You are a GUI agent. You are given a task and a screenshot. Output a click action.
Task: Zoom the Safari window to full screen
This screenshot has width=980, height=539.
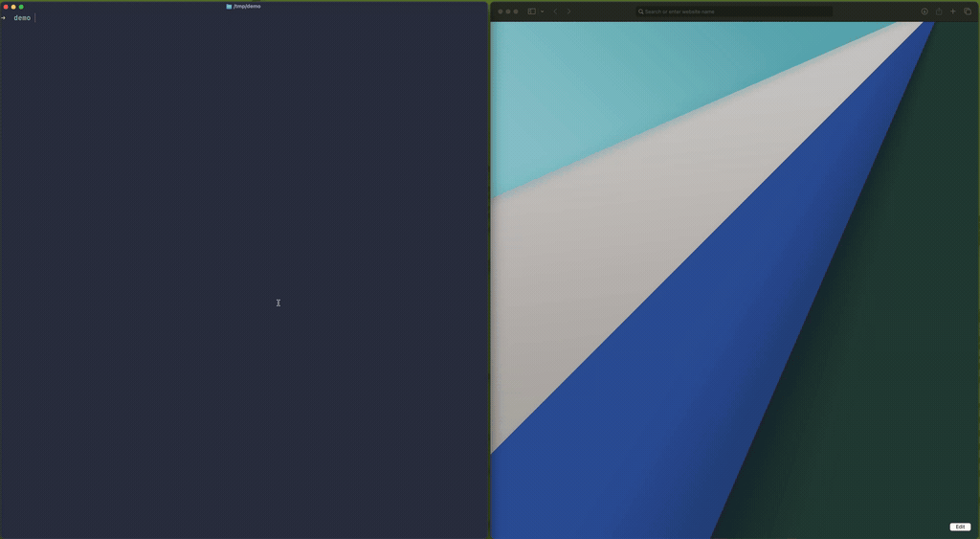click(x=516, y=11)
